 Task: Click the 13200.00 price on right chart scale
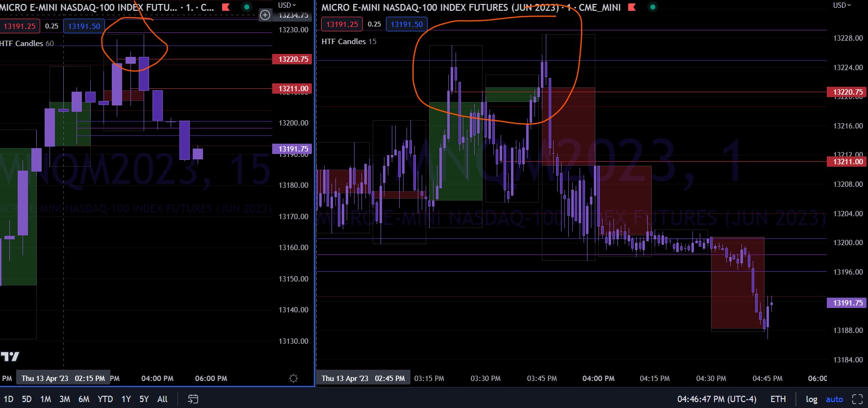click(848, 243)
